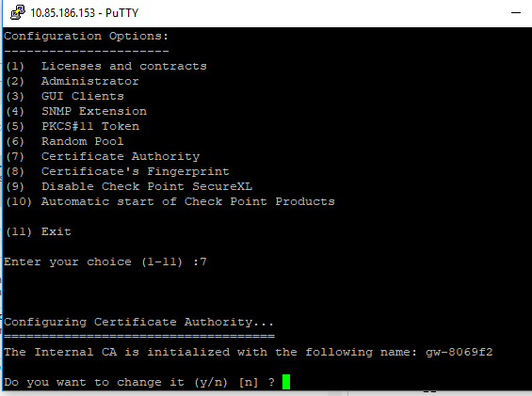Click the Certificate's Fingerprint line
The height and width of the screenshot is (396, 532).
[x=117, y=171]
